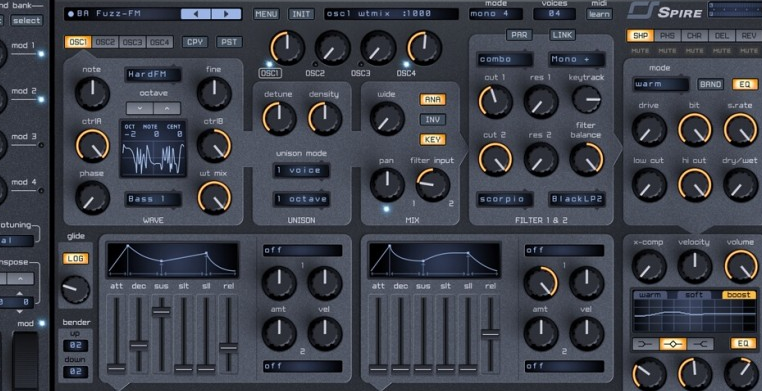The height and width of the screenshot is (391, 762).
Task: Disable the KEY button in the mix section
Action: click(433, 140)
